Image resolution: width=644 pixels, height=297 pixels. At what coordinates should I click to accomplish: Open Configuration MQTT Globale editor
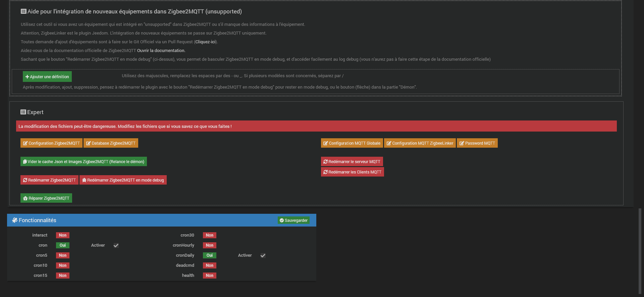(x=352, y=143)
